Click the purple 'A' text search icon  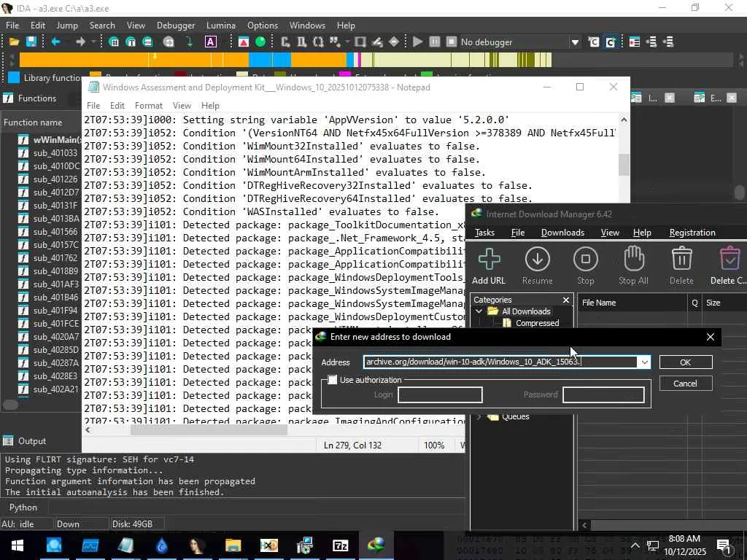(211, 42)
